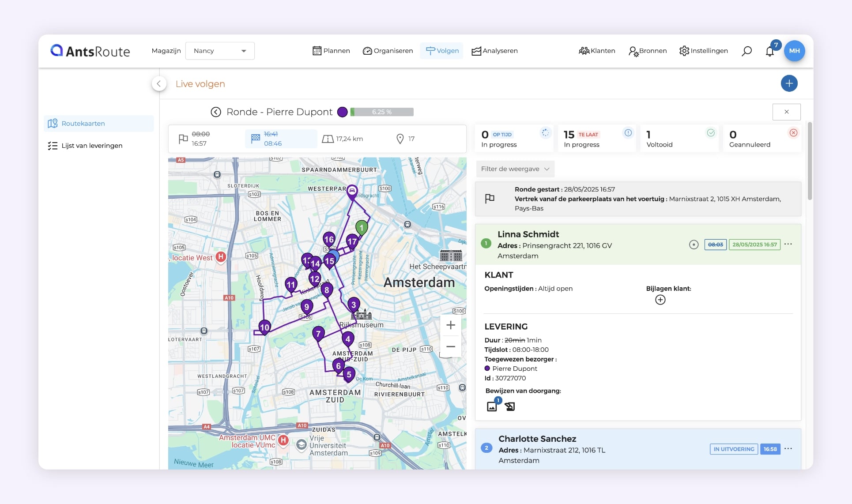Viewport: 852px width, 504px height.
Task: Toggle the Geannuleerd status filter card
Action: (x=762, y=139)
